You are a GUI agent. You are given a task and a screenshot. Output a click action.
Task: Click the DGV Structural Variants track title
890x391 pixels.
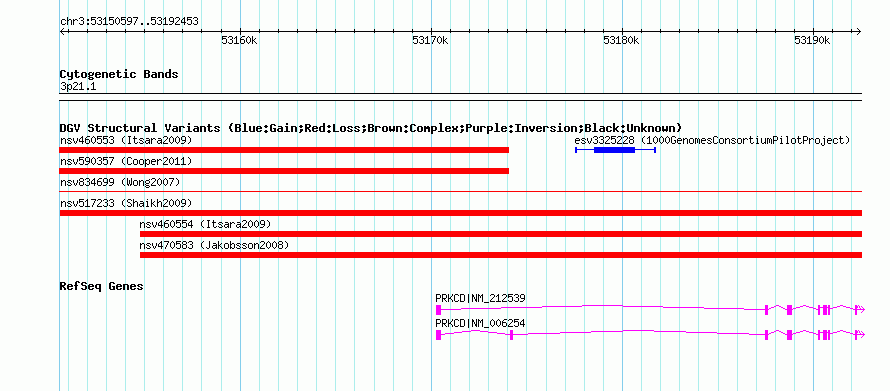click(371, 128)
